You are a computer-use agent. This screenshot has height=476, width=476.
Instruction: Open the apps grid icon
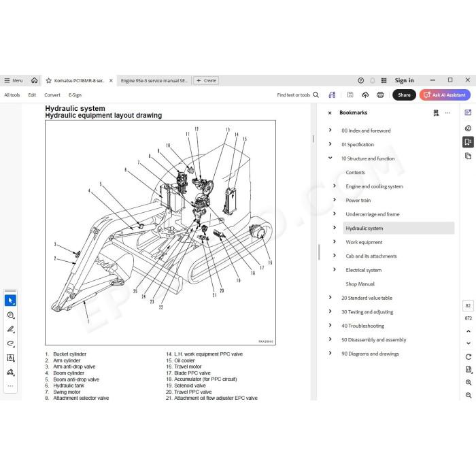[384, 80]
